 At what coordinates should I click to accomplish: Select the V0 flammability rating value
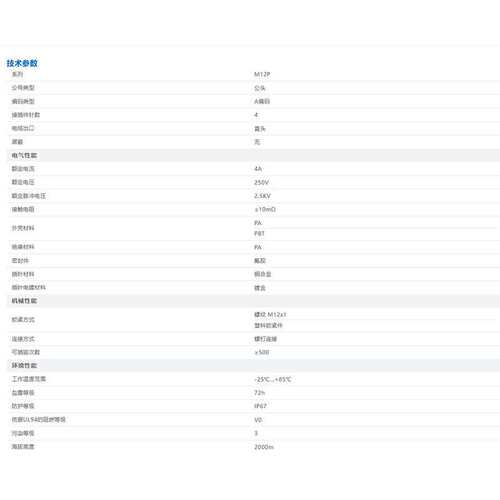click(258, 420)
